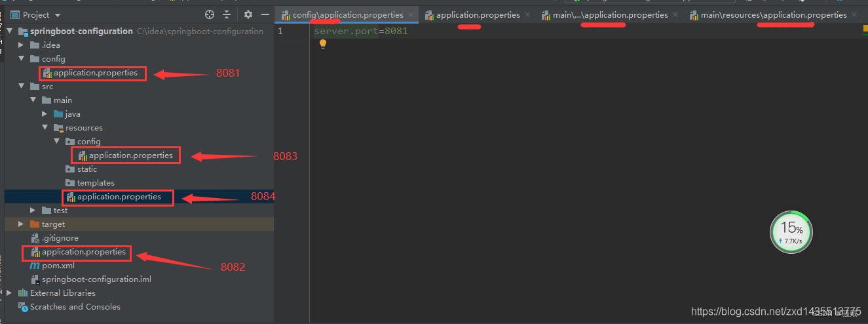Select the main folder
This screenshot has height=324, width=868.
click(63, 100)
